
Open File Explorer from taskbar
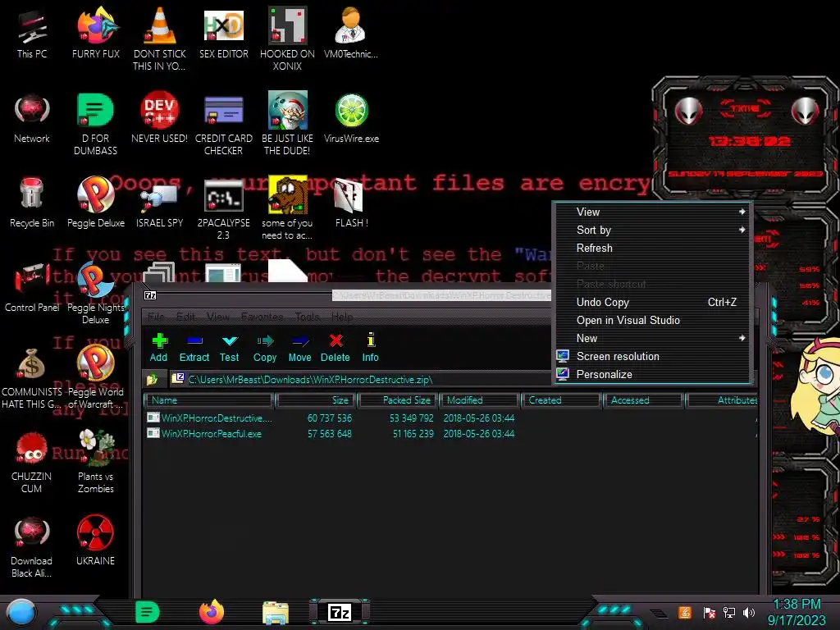pos(276,613)
